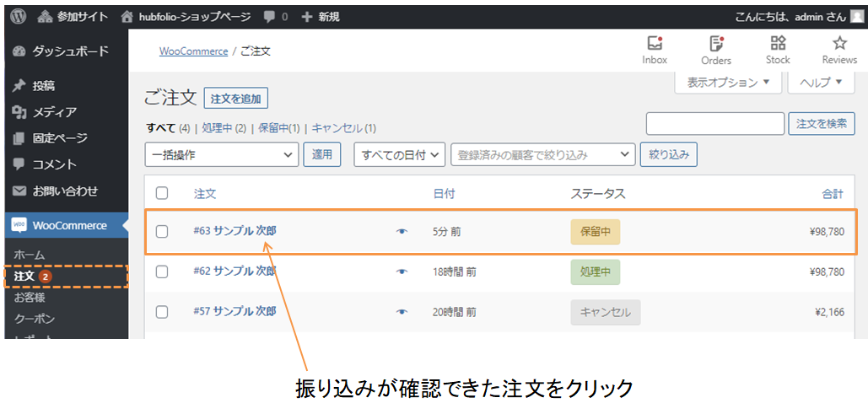Screen dimensions: 868x403
Task: Click the 固定ページ pages icon
Action: [19, 137]
